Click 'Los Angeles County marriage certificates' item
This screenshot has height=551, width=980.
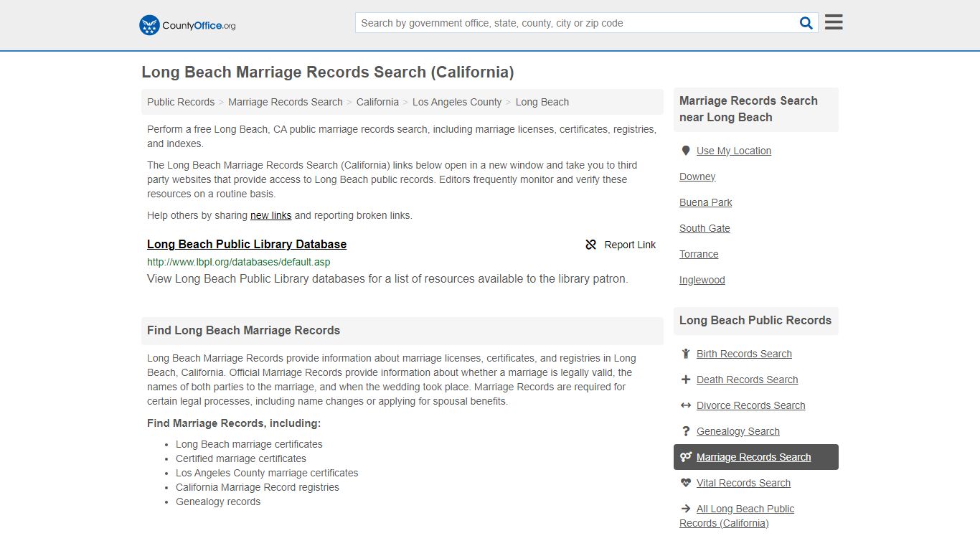[267, 473]
